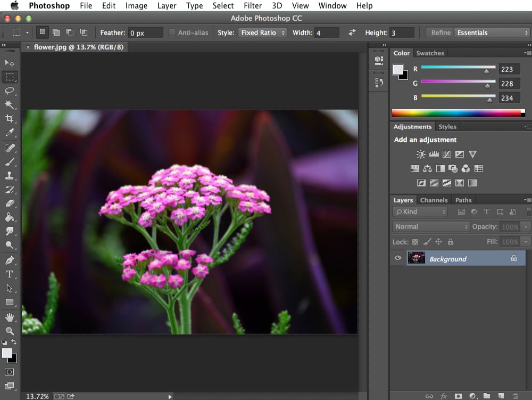Image resolution: width=532 pixels, height=400 pixels.
Task: Enable the Anti-alias checkbox
Action: tap(172, 32)
